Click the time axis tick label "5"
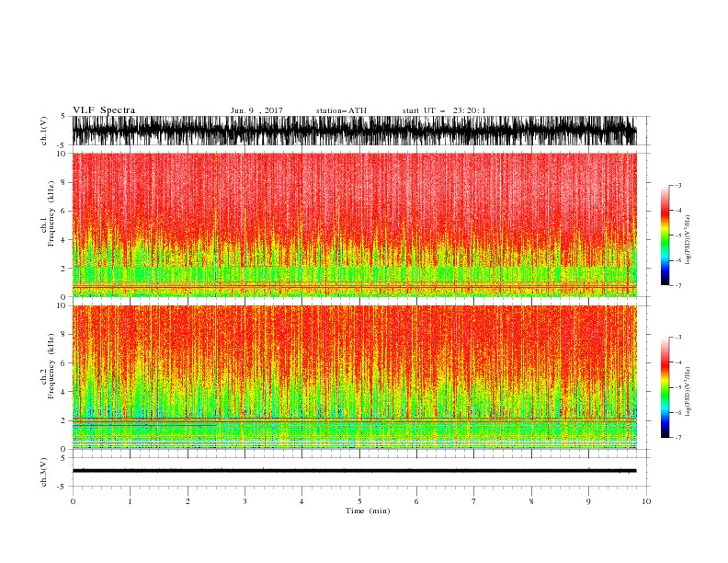 coord(359,501)
